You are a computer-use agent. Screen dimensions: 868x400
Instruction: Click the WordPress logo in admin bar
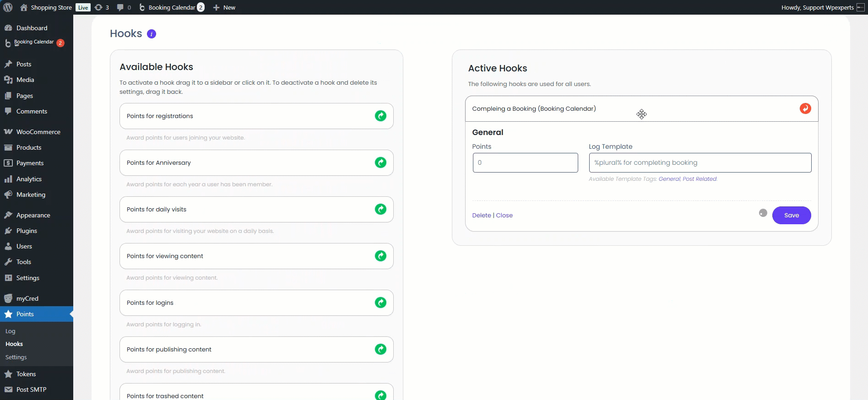tap(8, 7)
